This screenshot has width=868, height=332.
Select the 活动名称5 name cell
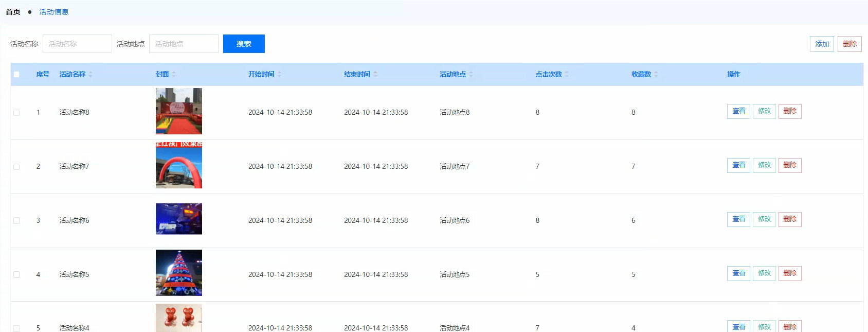(x=74, y=274)
